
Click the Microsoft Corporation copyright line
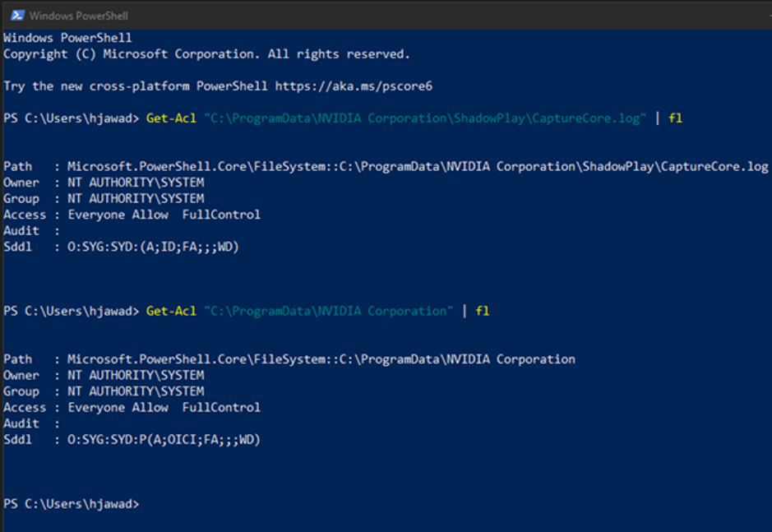tap(206, 54)
